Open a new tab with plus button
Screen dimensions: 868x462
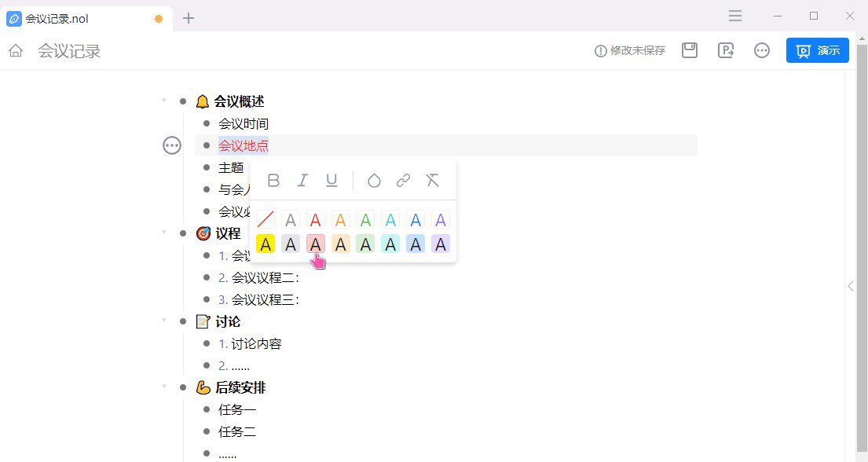[189, 18]
